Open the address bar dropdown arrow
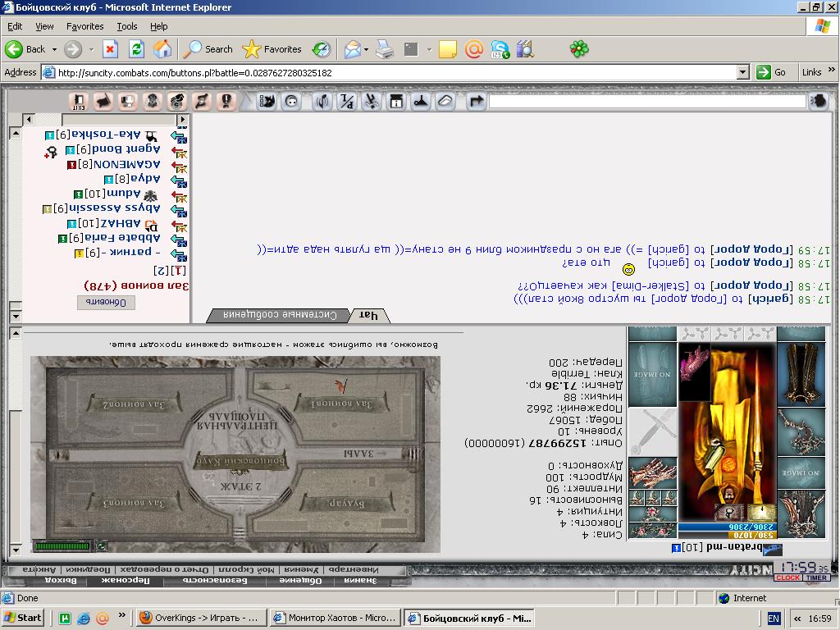The height and width of the screenshot is (630, 840). (742, 72)
